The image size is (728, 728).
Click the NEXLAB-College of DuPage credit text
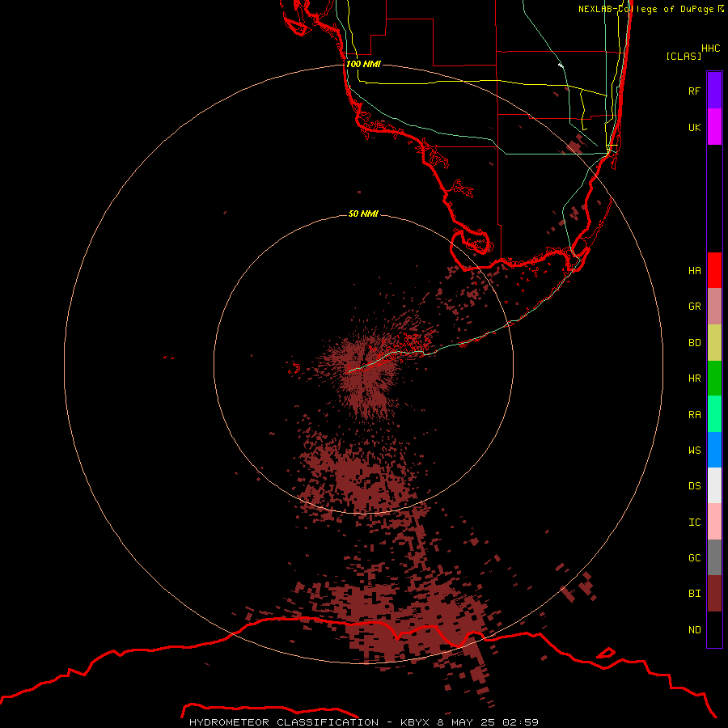(x=651, y=9)
